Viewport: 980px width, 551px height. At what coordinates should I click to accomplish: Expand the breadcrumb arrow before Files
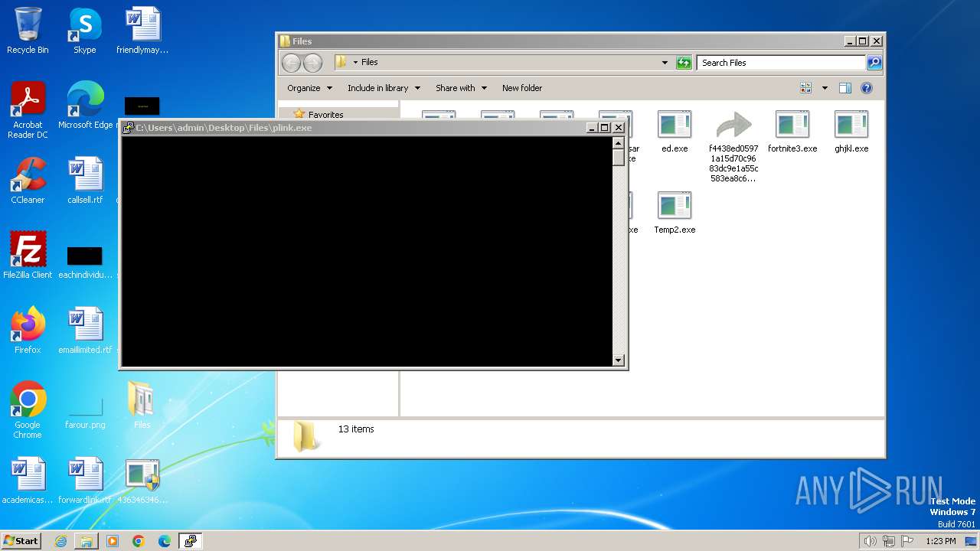tap(355, 63)
